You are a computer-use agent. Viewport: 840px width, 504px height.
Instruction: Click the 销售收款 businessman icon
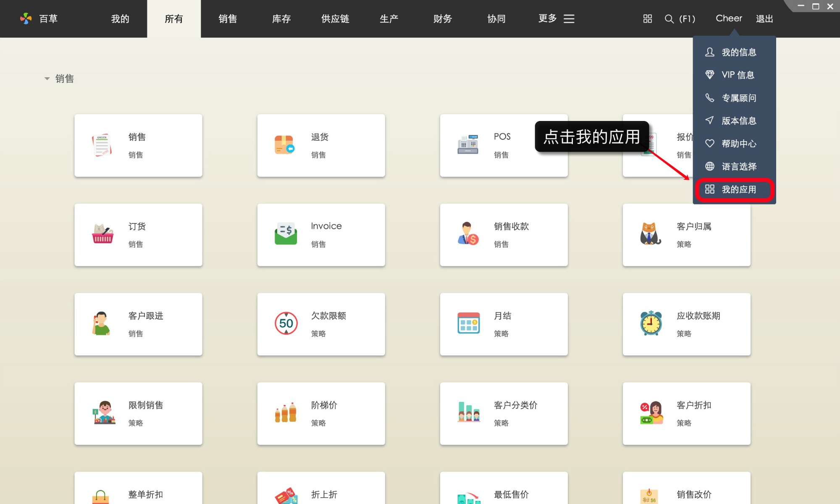468,234
